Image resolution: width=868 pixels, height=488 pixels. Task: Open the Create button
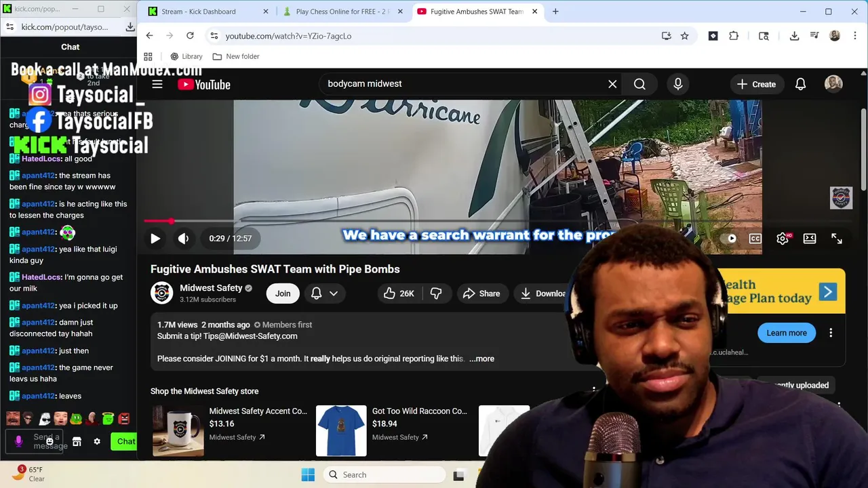click(756, 84)
